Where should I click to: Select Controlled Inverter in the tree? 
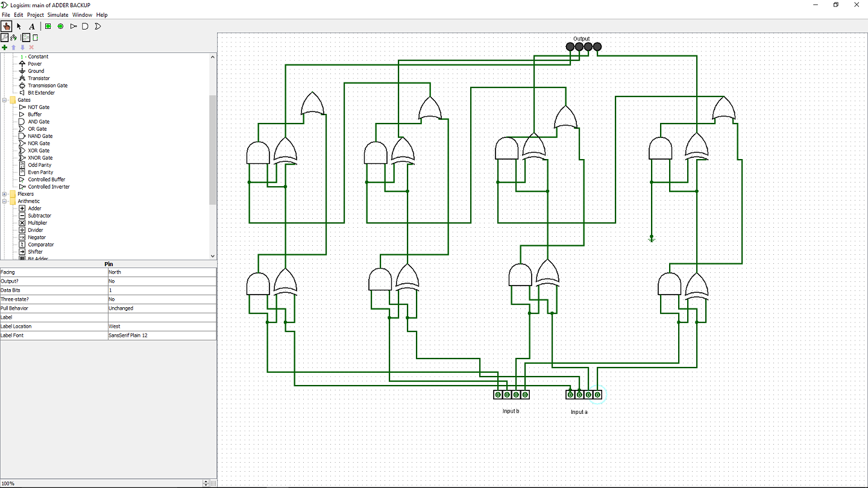point(49,187)
